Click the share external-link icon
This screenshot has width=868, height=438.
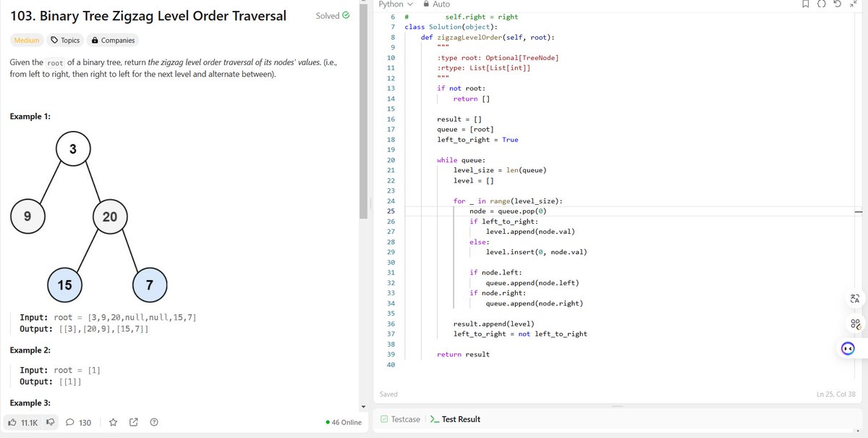point(133,422)
